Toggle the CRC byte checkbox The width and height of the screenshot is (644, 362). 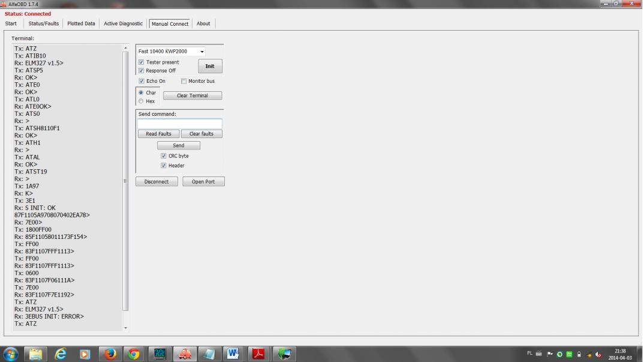pyautogui.click(x=164, y=156)
